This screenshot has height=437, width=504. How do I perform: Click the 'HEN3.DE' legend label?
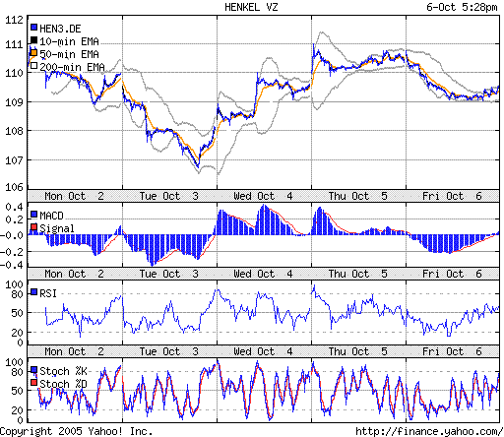click(60, 29)
